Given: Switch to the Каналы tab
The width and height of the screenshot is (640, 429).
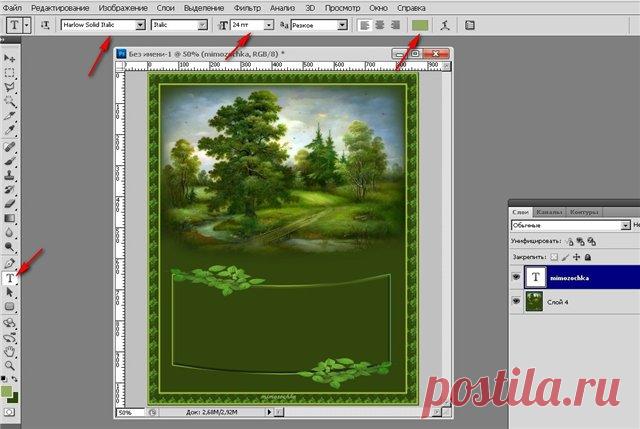Looking at the screenshot, I should tap(549, 212).
